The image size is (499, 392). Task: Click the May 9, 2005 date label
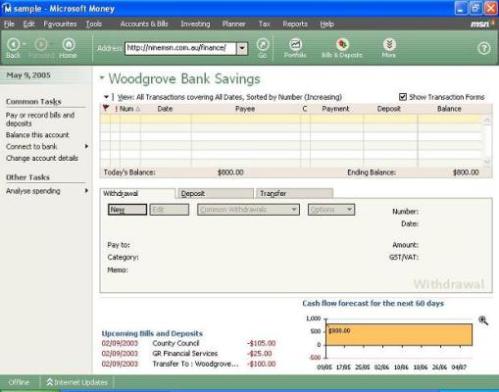pyautogui.click(x=29, y=75)
